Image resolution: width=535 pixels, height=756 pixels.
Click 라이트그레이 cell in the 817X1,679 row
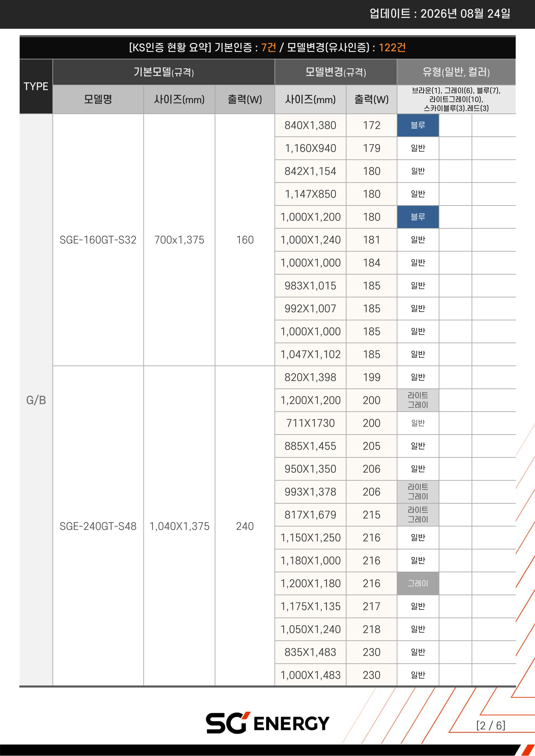tap(418, 515)
